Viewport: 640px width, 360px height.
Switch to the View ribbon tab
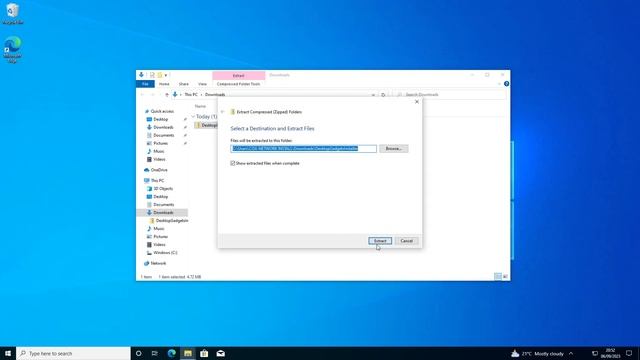[202, 84]
